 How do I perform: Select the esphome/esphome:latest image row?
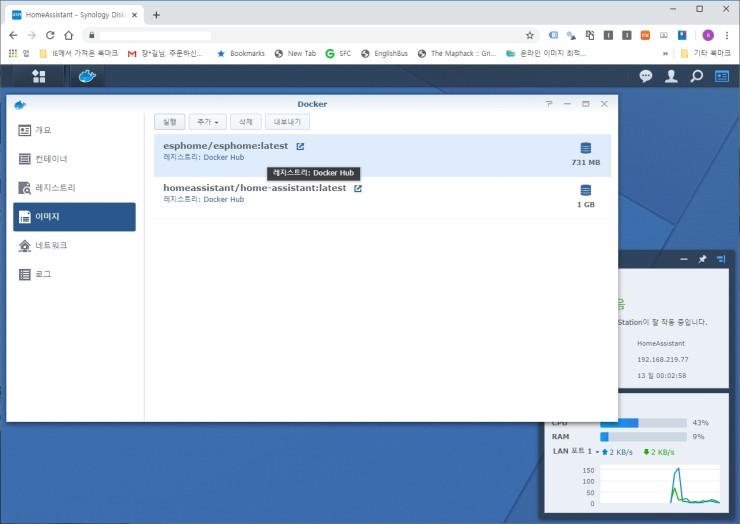coord(382,155)
